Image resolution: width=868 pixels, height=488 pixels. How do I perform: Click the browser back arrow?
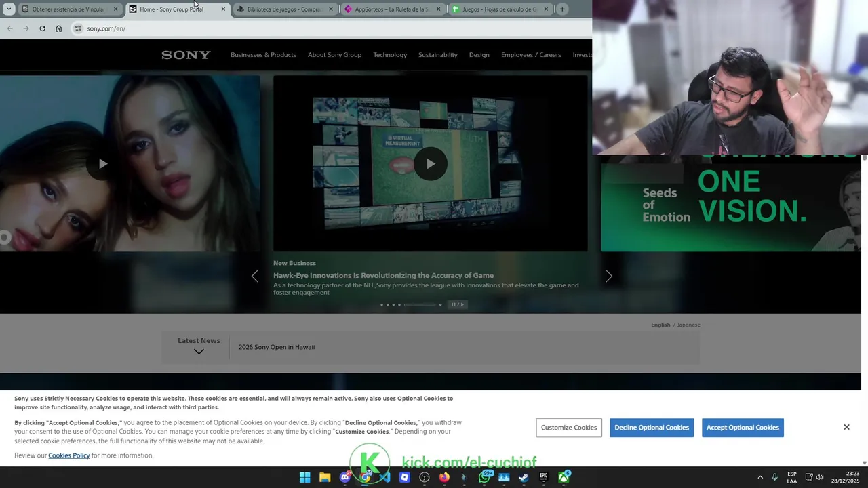point(9,28)
